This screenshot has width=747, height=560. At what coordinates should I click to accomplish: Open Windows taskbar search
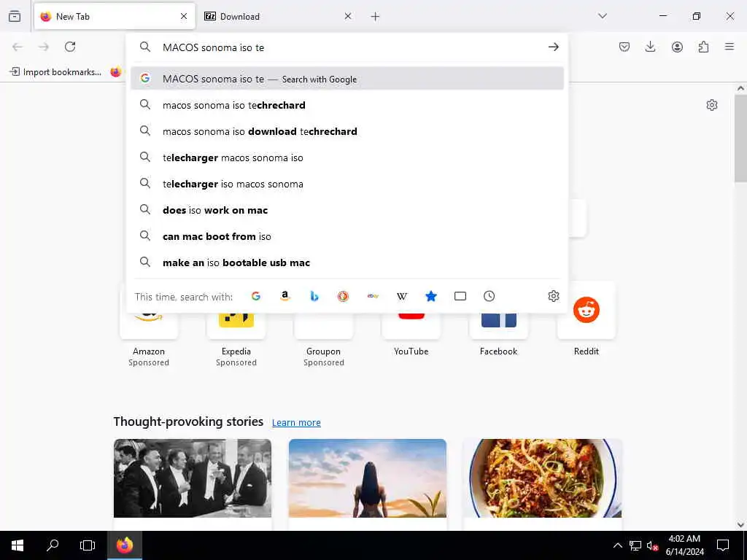53,545
